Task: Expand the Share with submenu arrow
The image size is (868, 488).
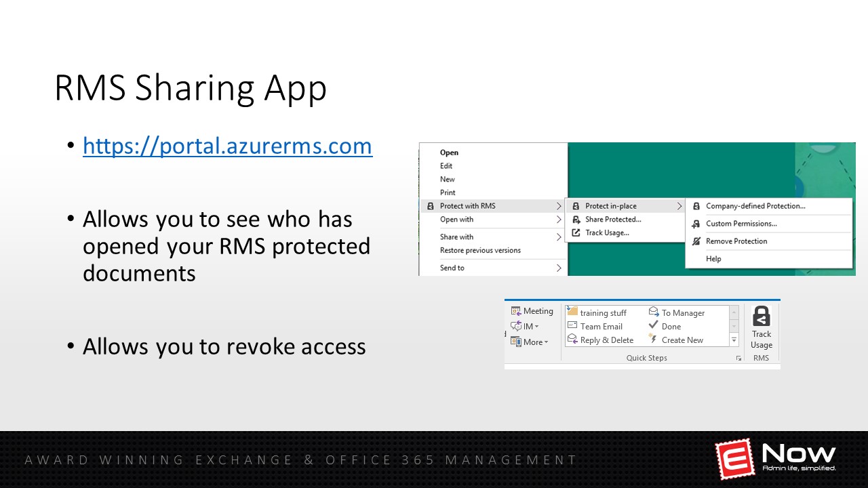Action: (x=559, y=237)
